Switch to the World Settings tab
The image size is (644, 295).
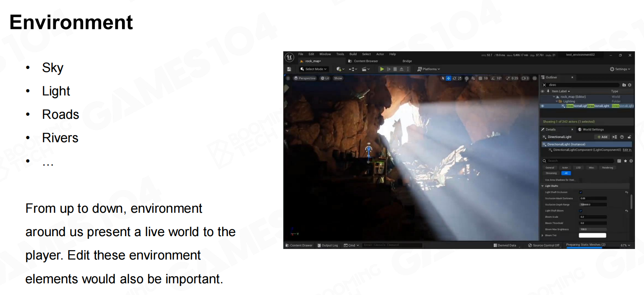click(593, 129)
